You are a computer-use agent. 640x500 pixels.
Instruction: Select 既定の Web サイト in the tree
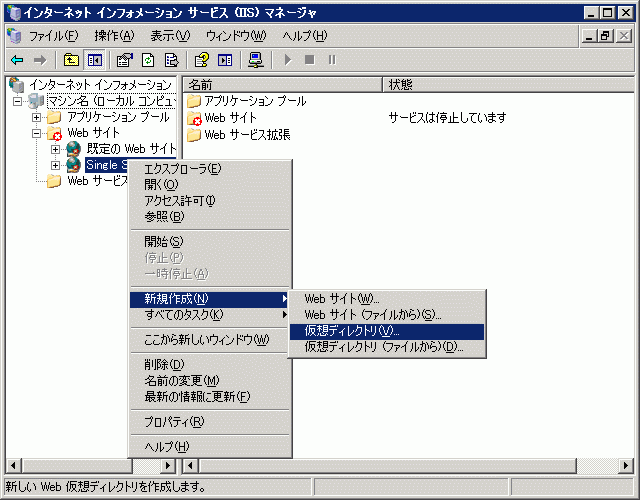pyautogui.click(x=131, y=149)
